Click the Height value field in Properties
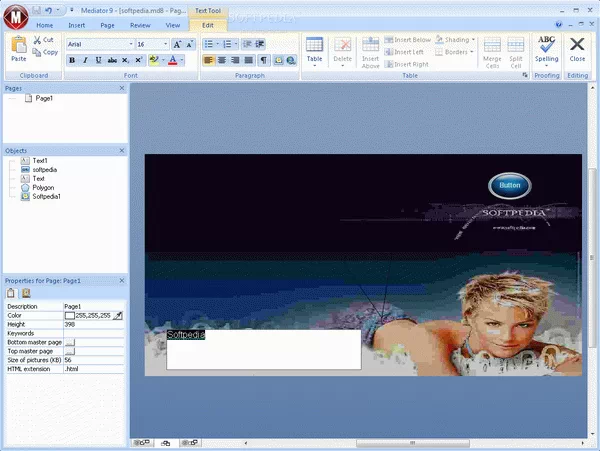Screen dimensions: 600x451 (x=90, y=324)
